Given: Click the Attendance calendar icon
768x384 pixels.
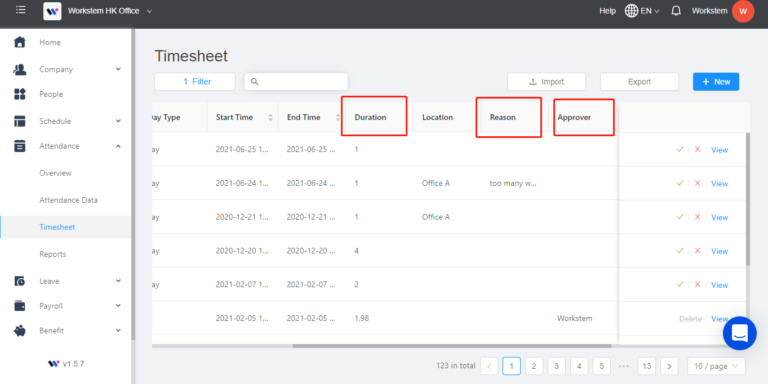Looking at the screenshot, I should tap(20, 145).
